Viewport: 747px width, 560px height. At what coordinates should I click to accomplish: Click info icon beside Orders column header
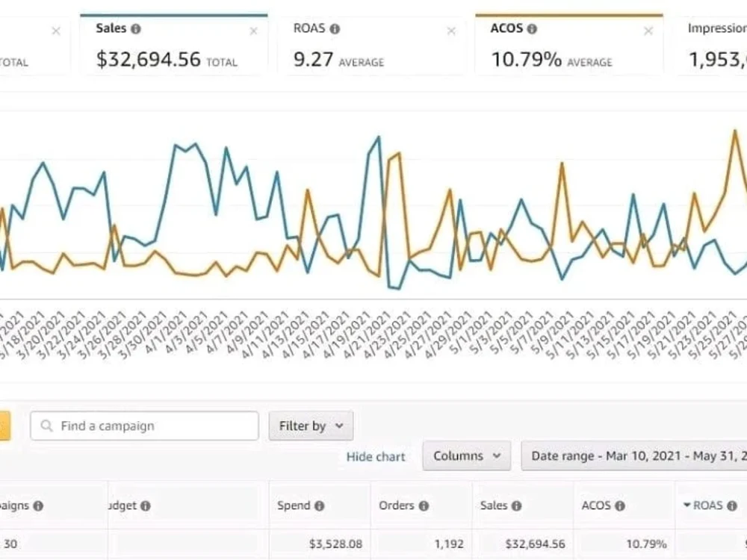click(x=424, y=505)
